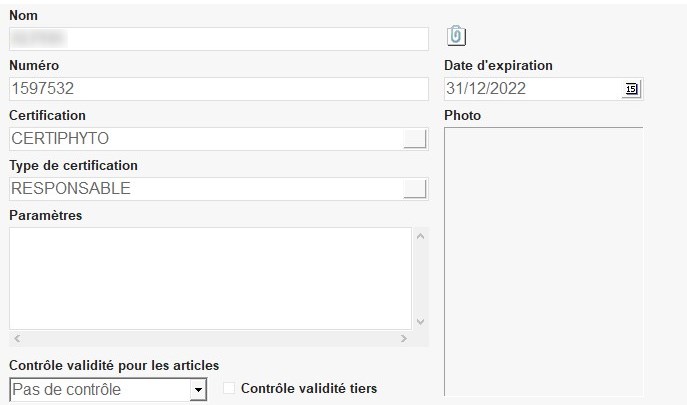Click the right arrow of Paramètres scrollbar
Screen dimensions: 687x405
point(403,339)
